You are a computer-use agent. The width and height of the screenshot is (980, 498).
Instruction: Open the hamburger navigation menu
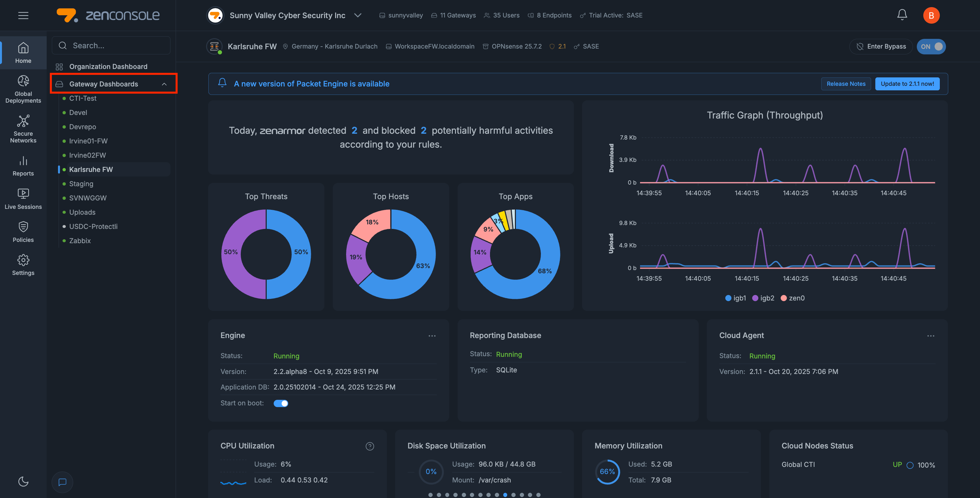tap(23, 15)
